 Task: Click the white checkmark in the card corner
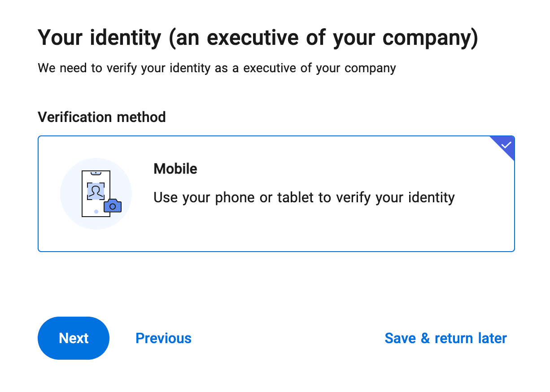click(506, 145)
